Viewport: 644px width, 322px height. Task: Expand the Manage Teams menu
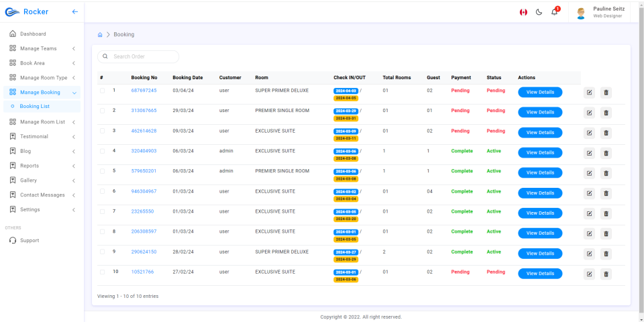tap(42, 48)
